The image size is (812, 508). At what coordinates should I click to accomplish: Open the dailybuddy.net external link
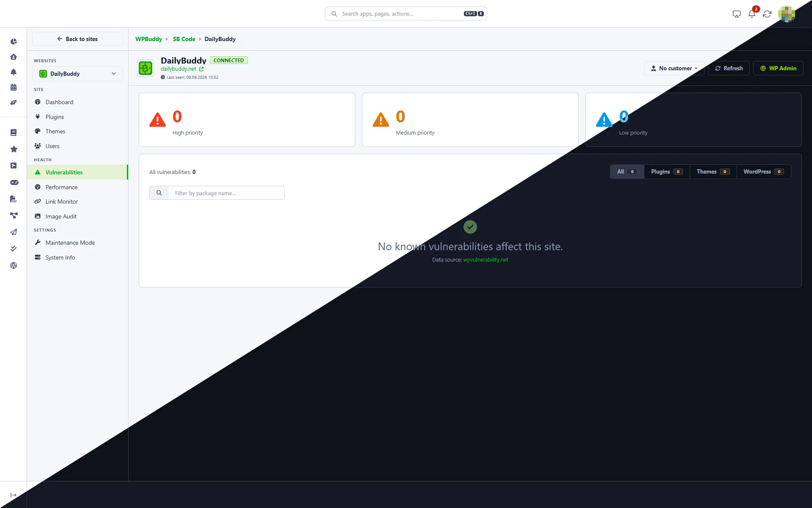[182, 69]
